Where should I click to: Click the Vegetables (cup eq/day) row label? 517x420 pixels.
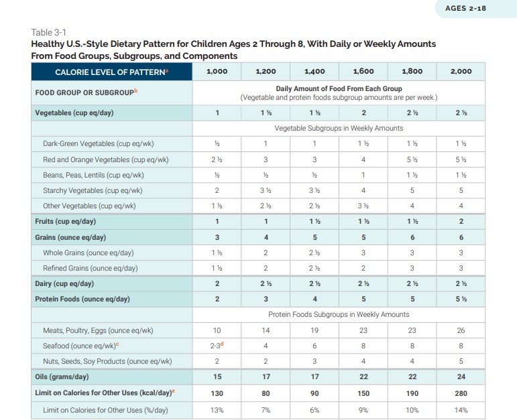coord(74,113)
